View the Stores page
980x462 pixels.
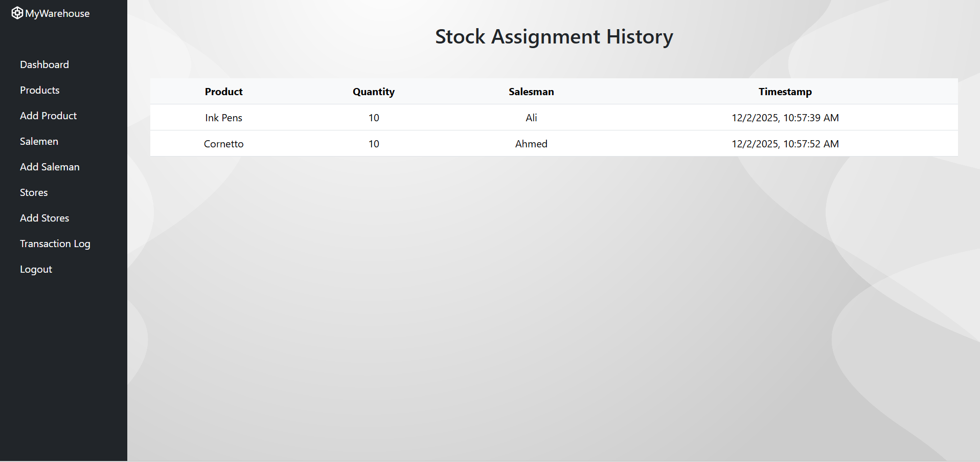tap(34, 192)
